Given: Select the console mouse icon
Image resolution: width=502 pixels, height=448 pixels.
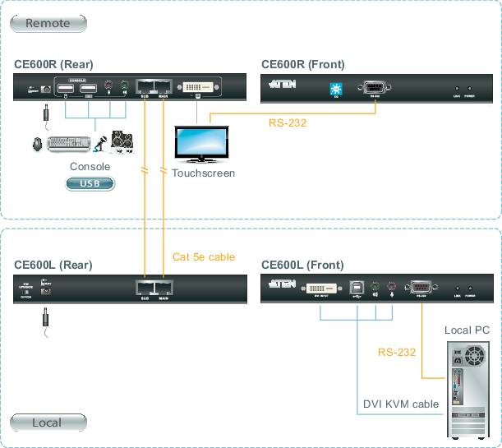Looking at the screenshot, I should point(38,144).
